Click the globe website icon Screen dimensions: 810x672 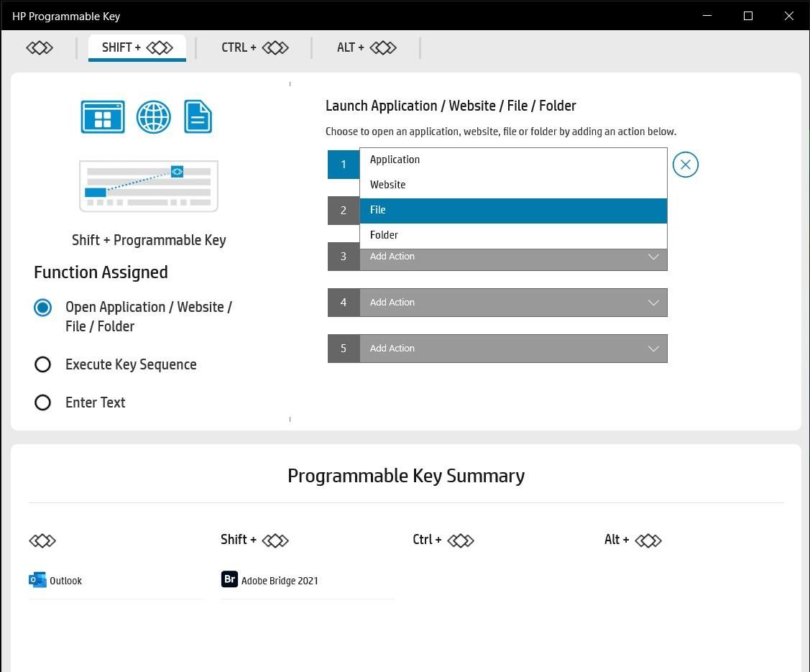(153, 116)
